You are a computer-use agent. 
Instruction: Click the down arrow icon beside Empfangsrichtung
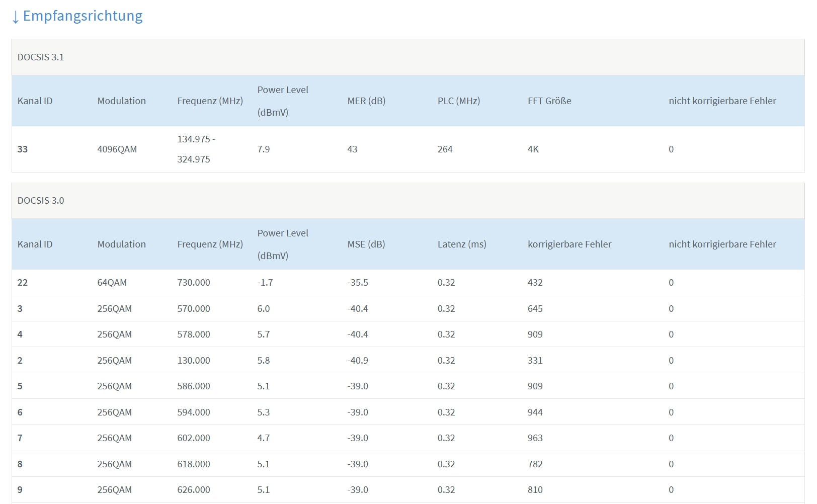pos(15,17)
